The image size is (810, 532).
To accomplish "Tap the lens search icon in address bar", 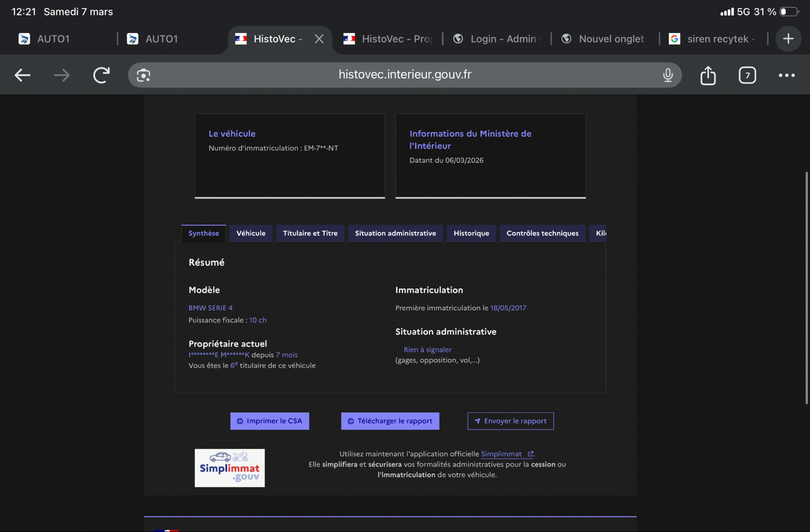I will pyautogui.click(x=143, y=76).
